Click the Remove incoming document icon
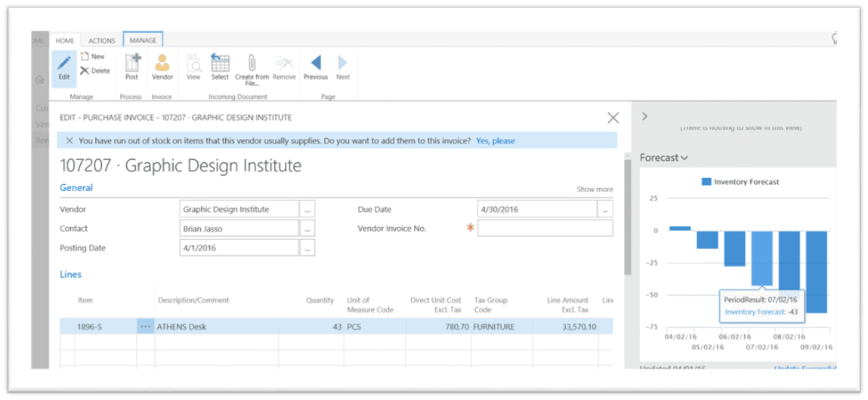This screenshot has height=400, width=868. [284, 68]
